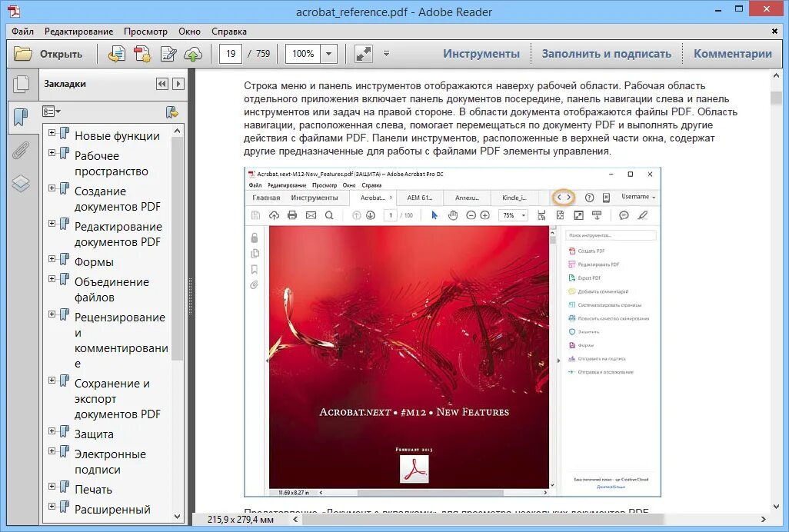Click the create PDF online icon
Screen dimensions: 789x532
(142, 54)
